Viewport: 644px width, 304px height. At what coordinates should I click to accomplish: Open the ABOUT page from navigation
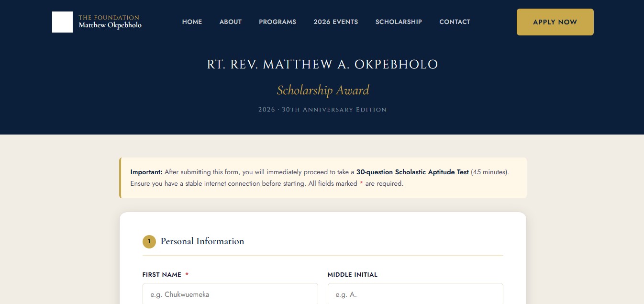point(231,22)
